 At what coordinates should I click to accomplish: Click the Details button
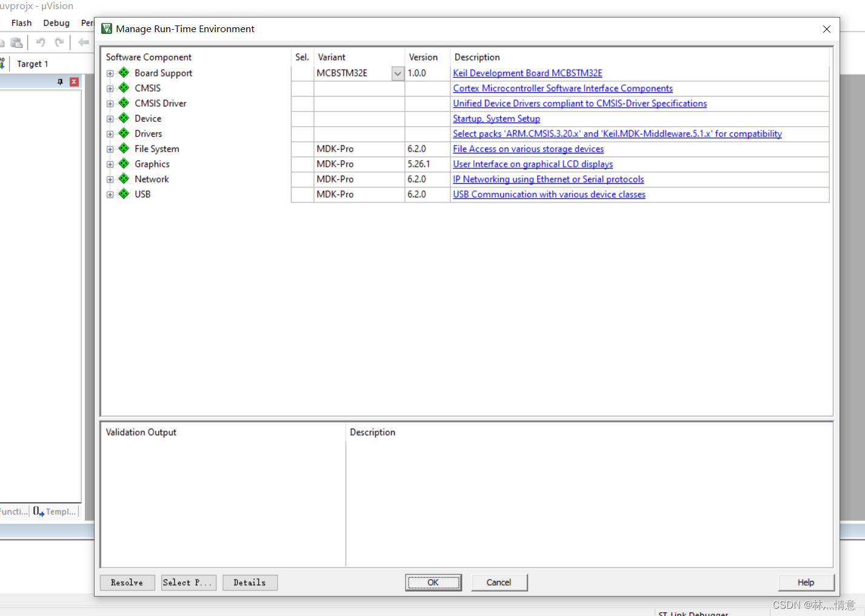click(x=250, y=583)
